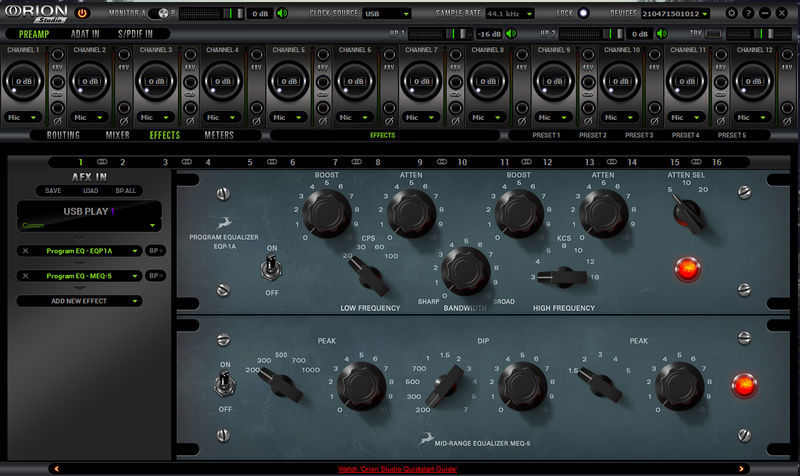The width and height of the screenshot is (800, 476).
Task: Link effect channels 7 and 8
Action: tap(357, 162)
